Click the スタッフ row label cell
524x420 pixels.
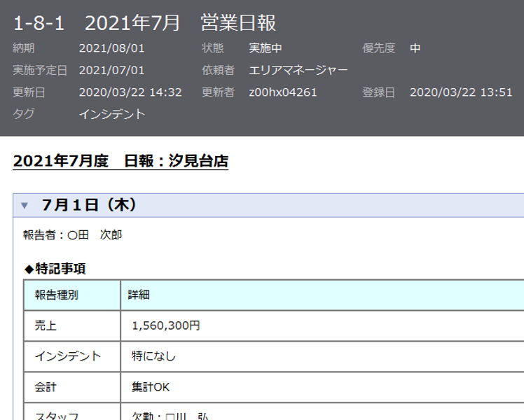click(x=57, y=414)
